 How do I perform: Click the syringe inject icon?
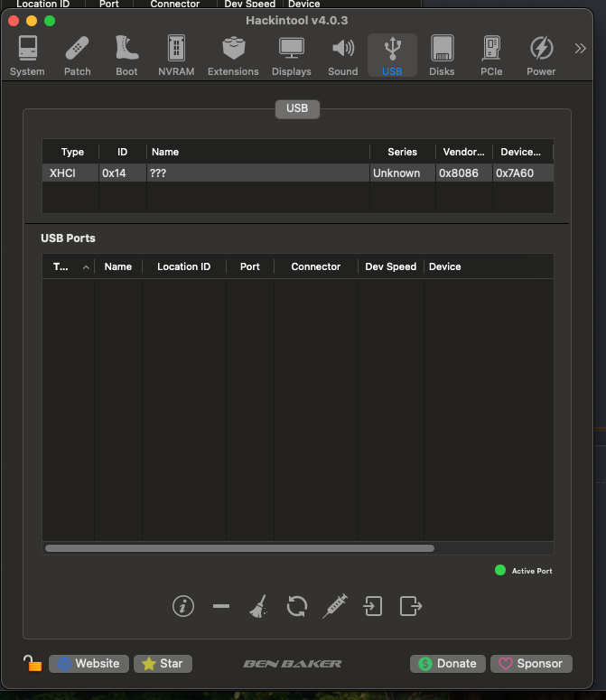tap(335, 606)
